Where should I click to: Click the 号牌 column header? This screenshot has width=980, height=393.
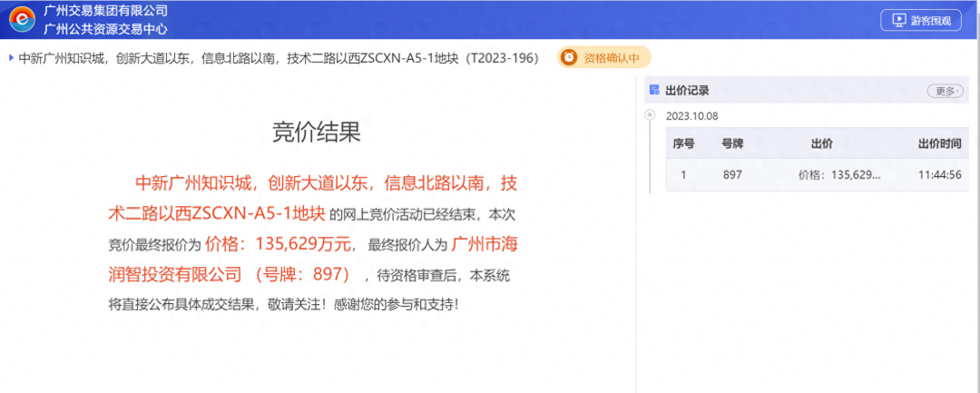coord(732,143)
